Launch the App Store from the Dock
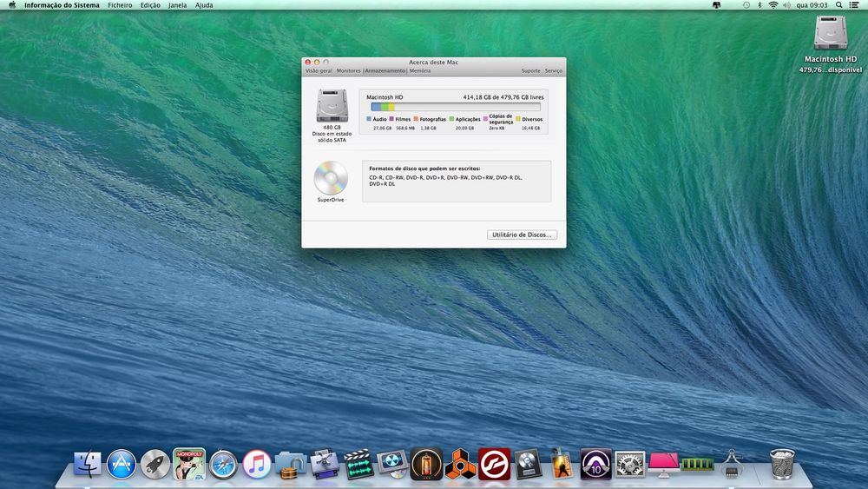Screen dimensions: 868x489 pos(122,464)
